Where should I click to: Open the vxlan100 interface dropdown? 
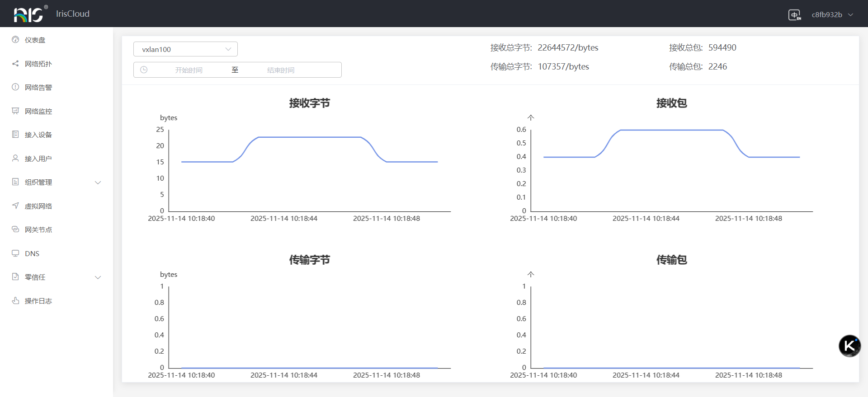click(x=185, y=49)
